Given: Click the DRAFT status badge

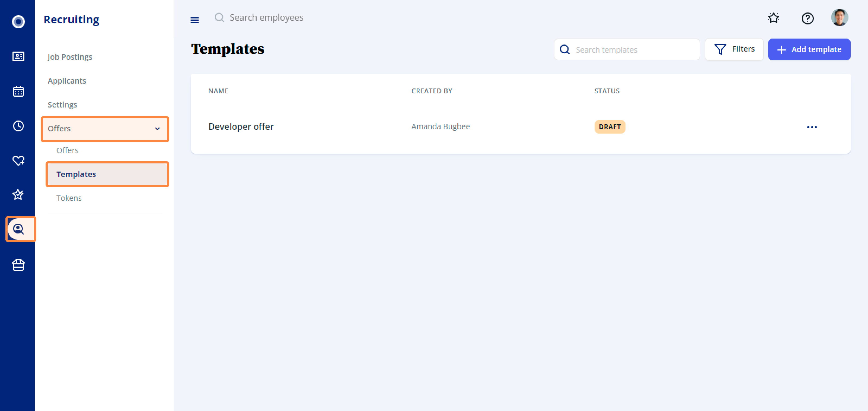Looking at the screenshot, I should click(x=609, y=127).
